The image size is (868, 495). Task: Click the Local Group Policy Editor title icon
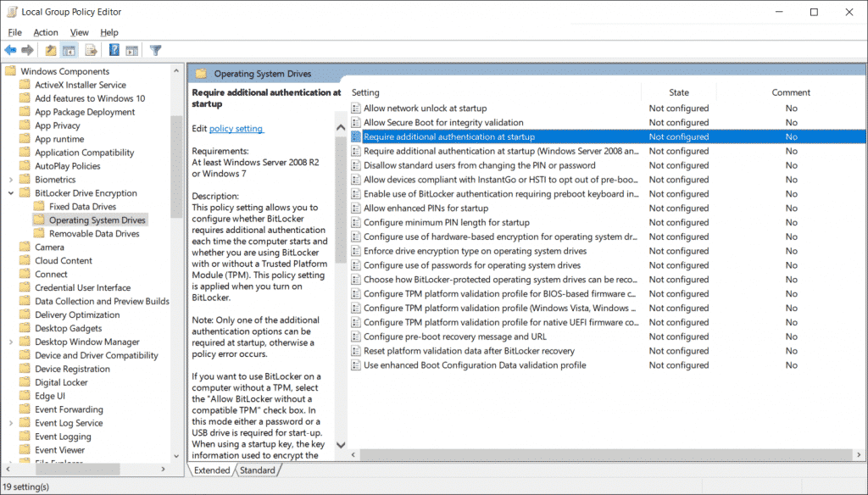click(12, 12)
